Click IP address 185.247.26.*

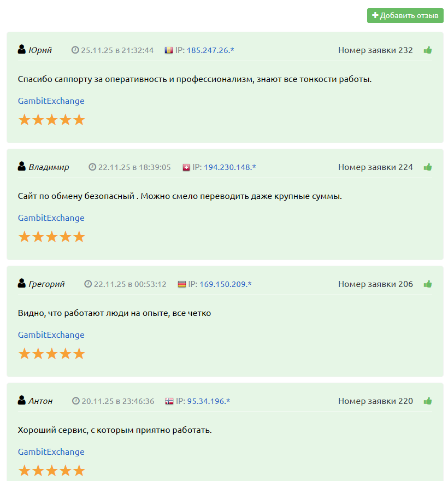[210, 50]
